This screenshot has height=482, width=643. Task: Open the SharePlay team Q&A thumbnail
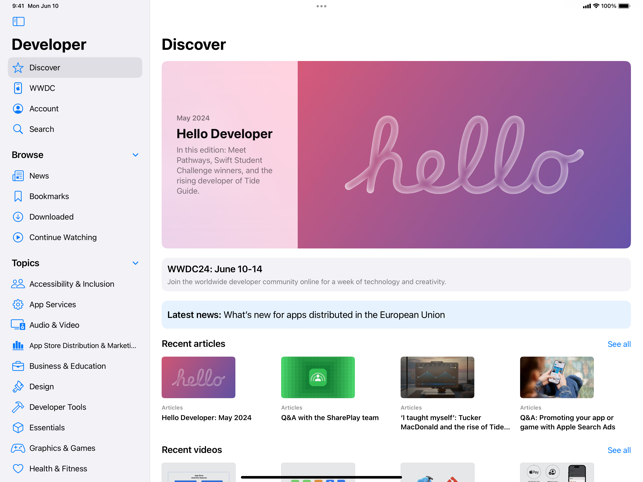pyautogui.click(x=318, y=377)
